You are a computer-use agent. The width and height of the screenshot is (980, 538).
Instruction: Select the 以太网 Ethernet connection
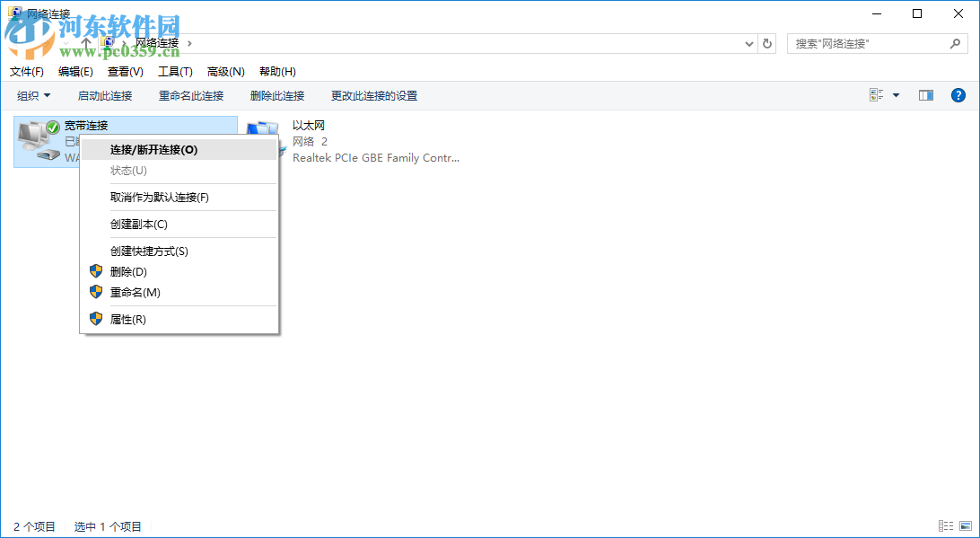314,124
